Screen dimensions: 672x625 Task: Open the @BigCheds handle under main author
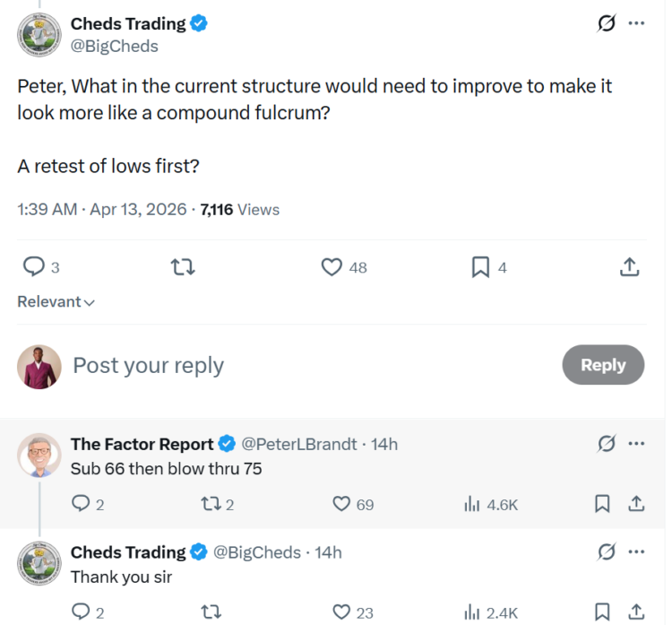(114, 47)
